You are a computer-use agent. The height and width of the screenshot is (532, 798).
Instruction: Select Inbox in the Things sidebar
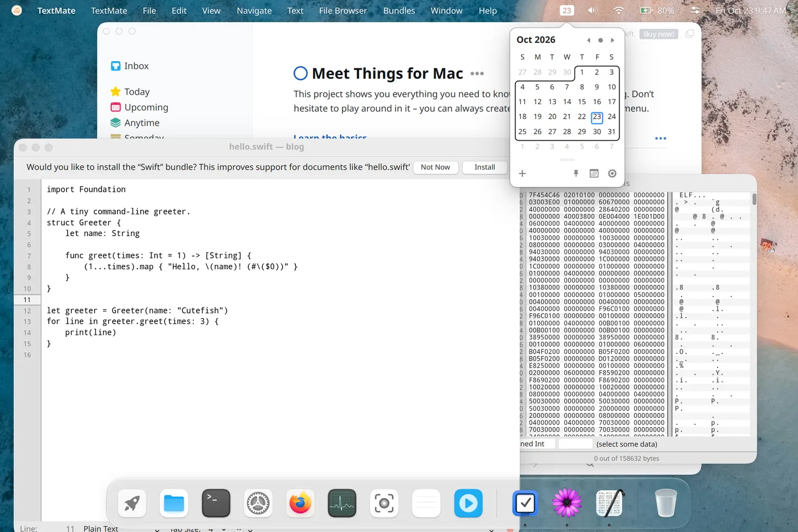pyautogui.click(x=130, y=66)
